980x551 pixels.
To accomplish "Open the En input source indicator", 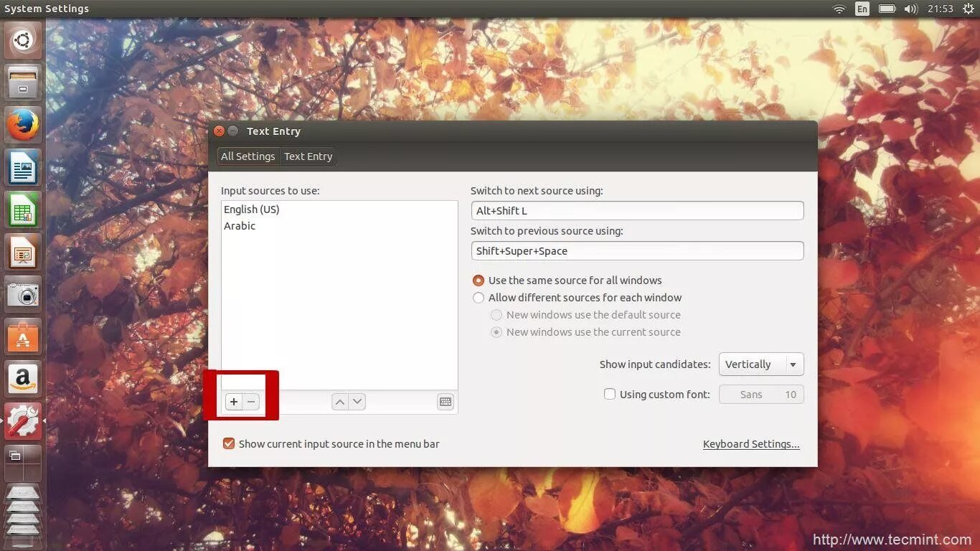I will tap(862, 9).
